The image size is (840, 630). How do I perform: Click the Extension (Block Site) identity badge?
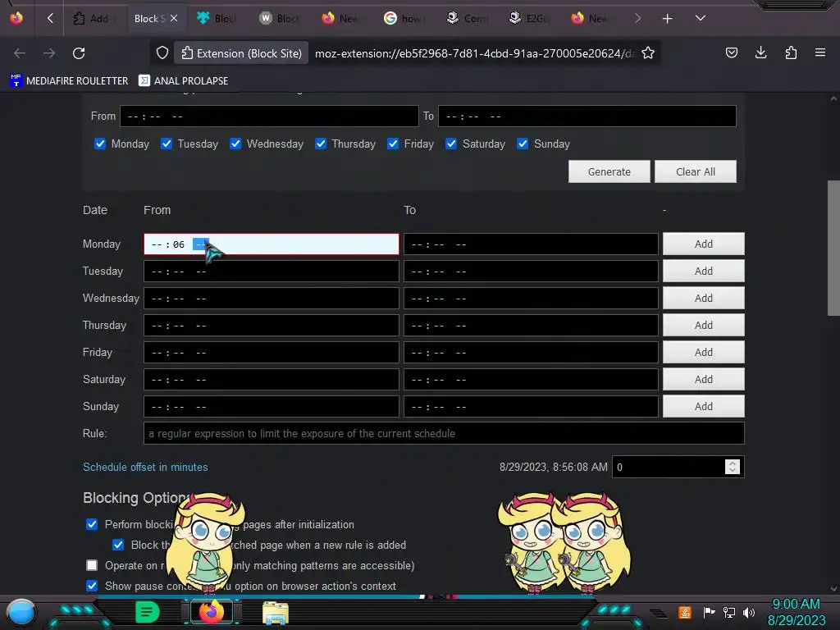(242, 53)
